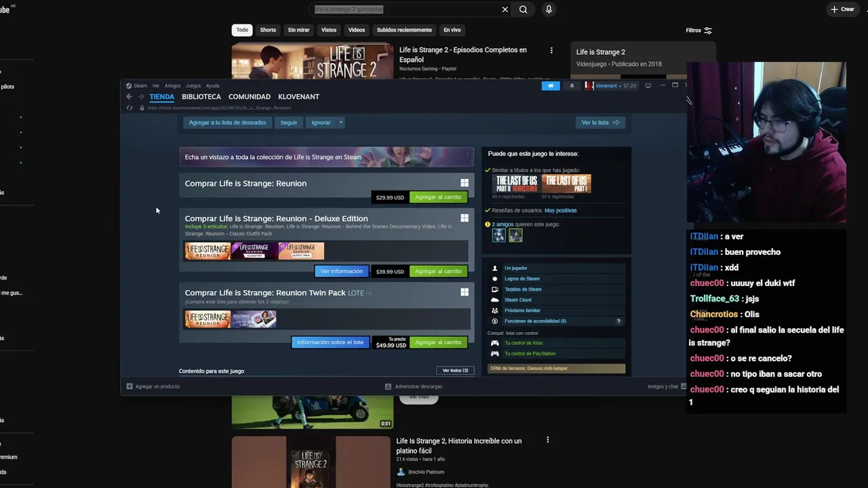Click the Steam big picture monitor icon
Screen dimensions: 868x488
(648, 85)
